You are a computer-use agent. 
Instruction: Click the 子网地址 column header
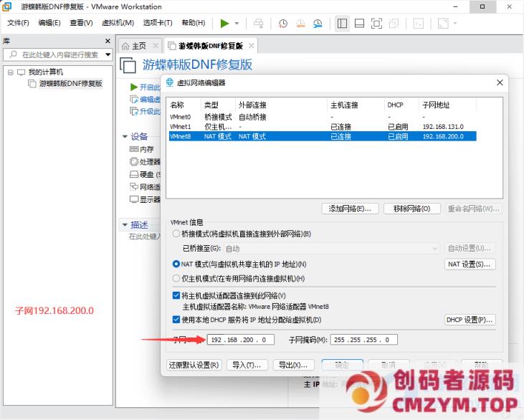(447, 105)
